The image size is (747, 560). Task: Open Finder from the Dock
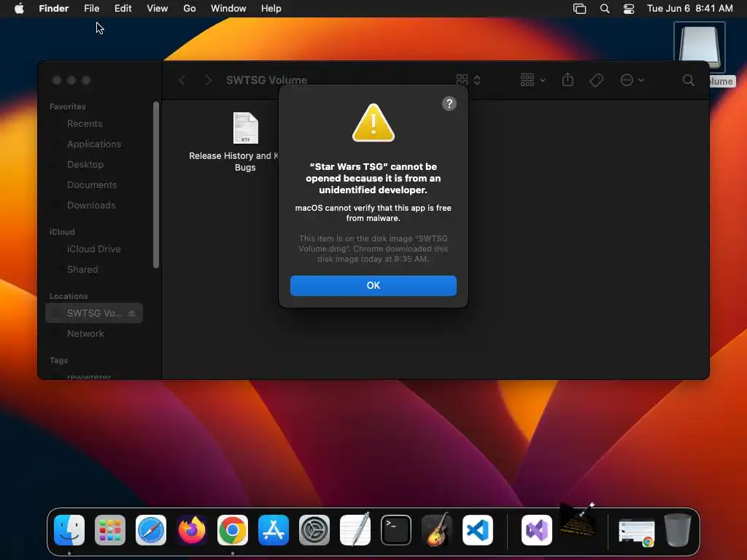point(69,530)
